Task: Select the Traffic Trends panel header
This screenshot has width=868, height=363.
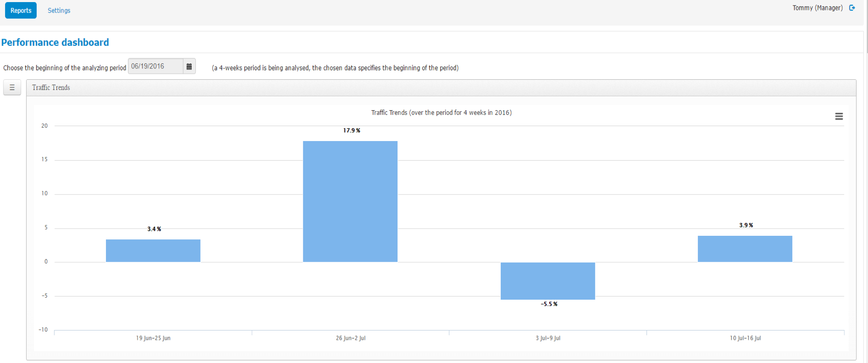Action: [x=51, y=88]
